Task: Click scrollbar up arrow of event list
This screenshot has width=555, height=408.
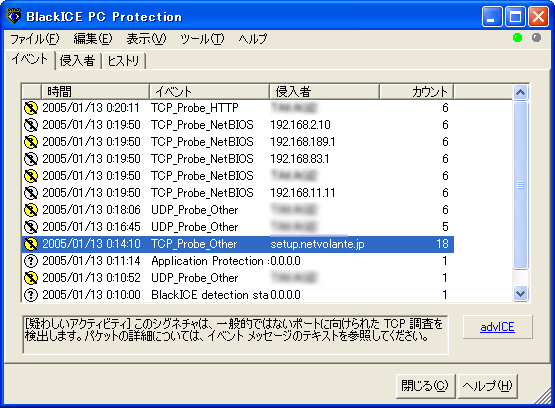Action: click(520, 93)
